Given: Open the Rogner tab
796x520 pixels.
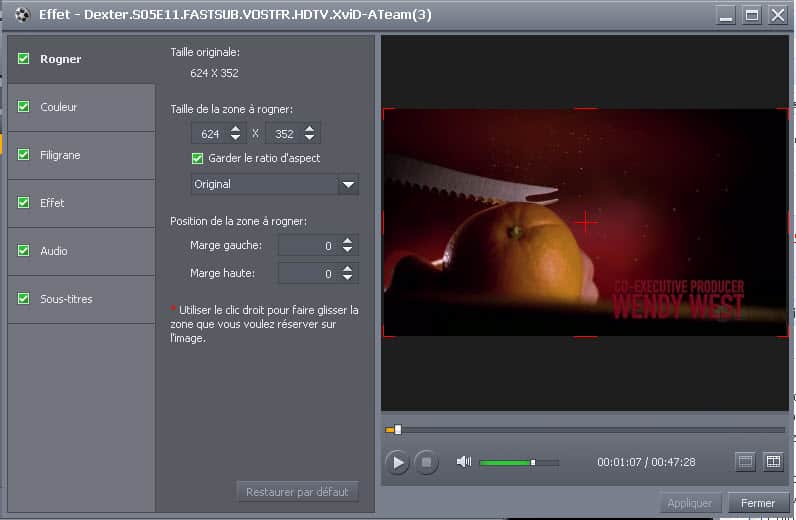Looking at the screenshot, I should (x=81, y=59).
